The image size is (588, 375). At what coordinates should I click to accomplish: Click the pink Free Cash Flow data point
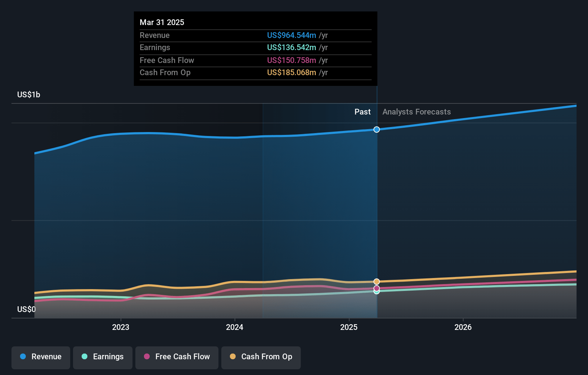[x=377, y=288]
